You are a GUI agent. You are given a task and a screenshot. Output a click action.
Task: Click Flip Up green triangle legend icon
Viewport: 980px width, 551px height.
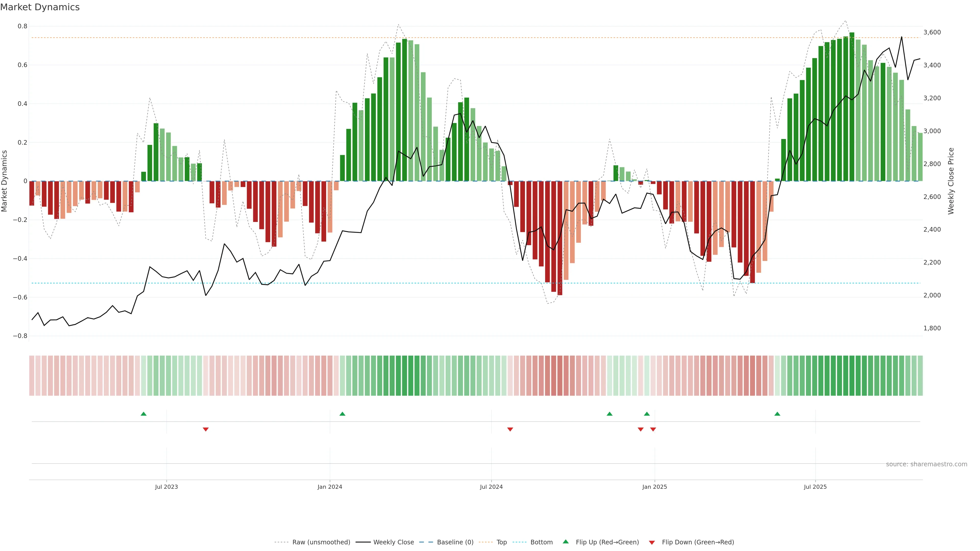[x=566, y=542]
